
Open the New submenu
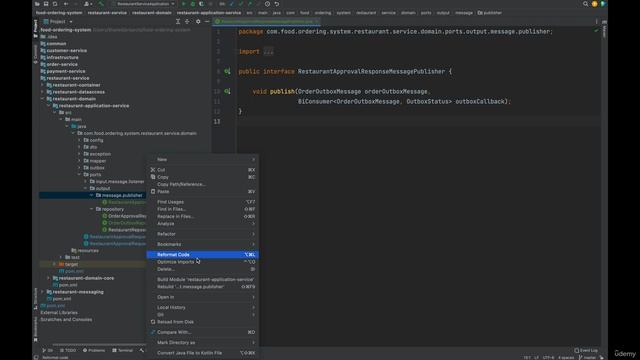[x=202, y=160]
